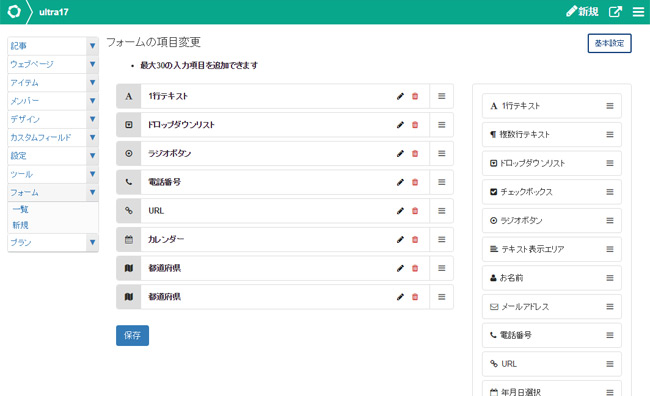Select 年月日選択 item in field palette

point(552,389)
